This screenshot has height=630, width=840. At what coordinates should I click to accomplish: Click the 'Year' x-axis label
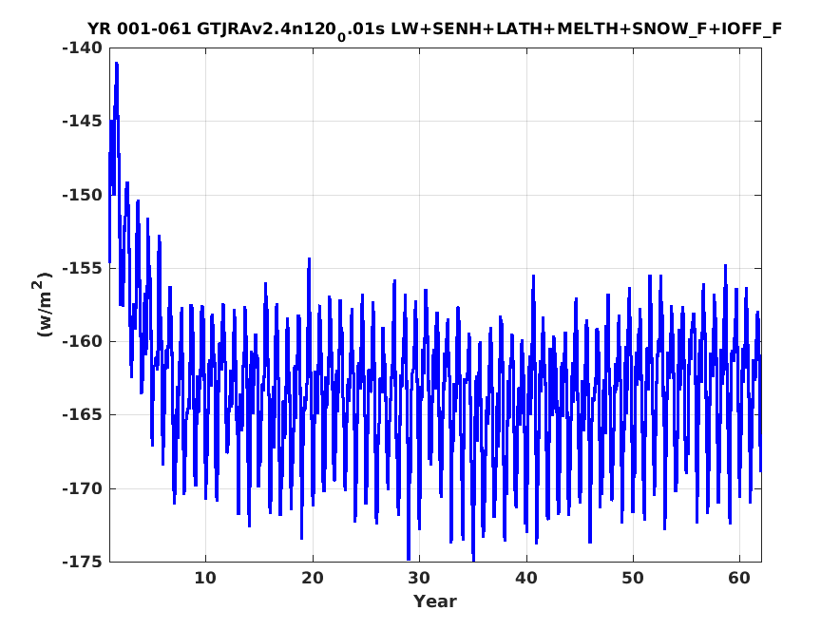point(434,601)
